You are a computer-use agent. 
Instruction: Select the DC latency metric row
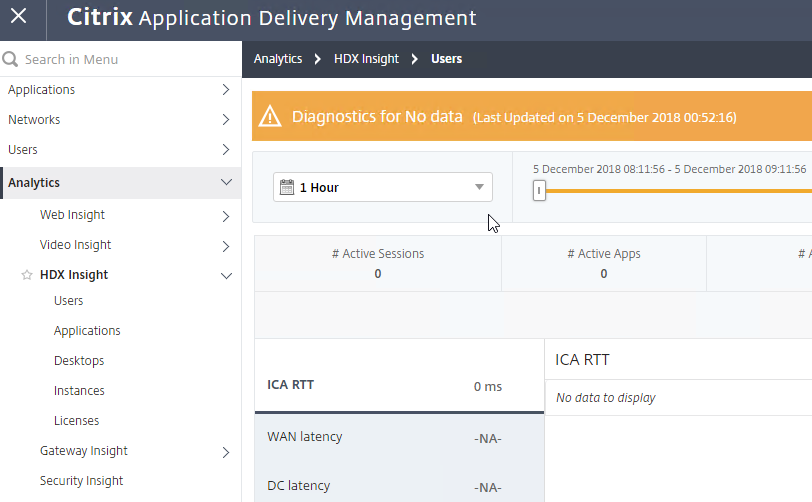click(399, 486)
